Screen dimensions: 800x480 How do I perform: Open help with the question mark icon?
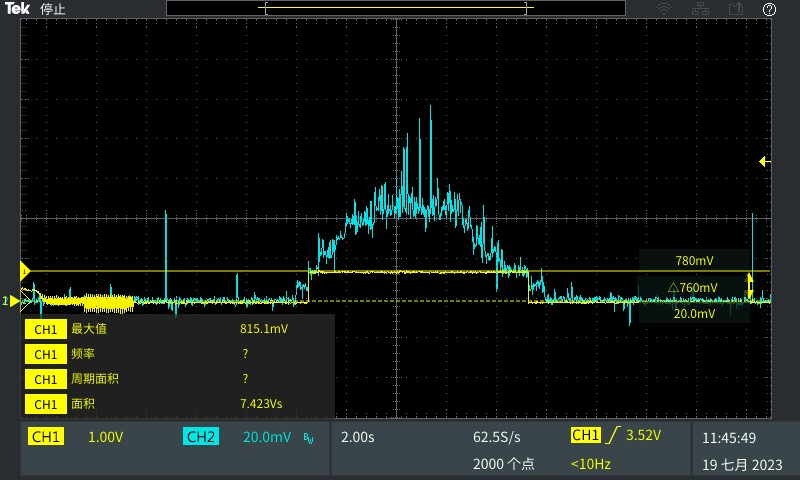coord(769,9)
